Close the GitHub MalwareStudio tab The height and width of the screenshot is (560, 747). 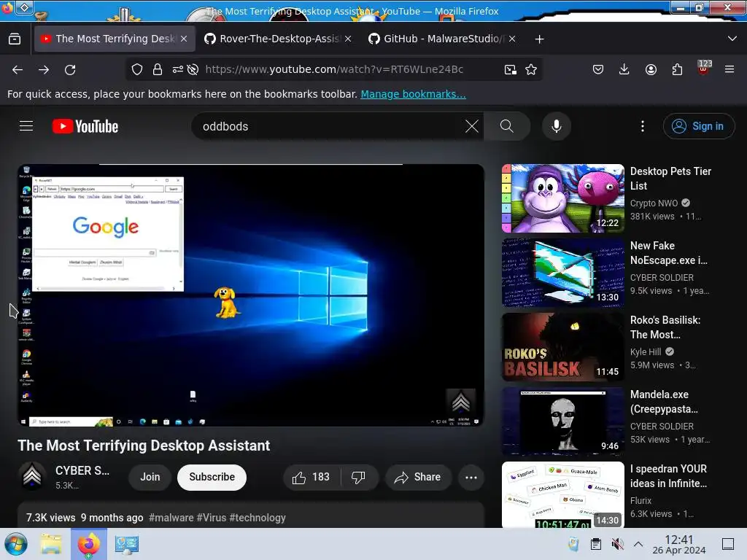point(511,39)
